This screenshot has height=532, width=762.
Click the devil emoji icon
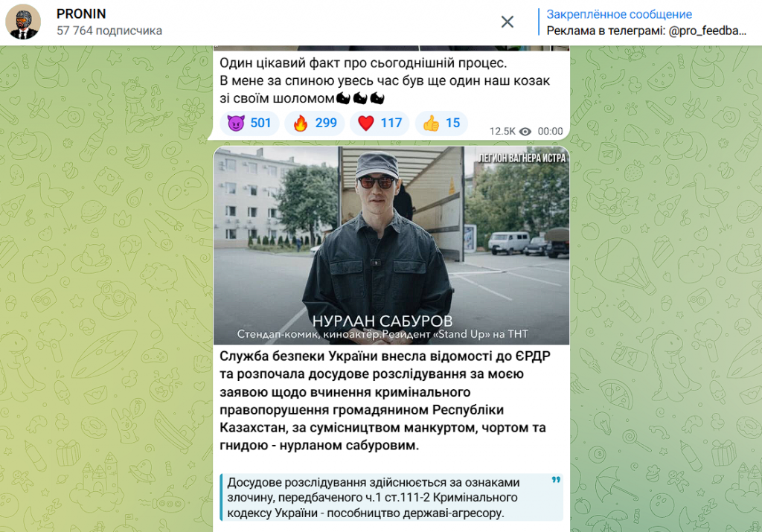(x=236, y=124)
